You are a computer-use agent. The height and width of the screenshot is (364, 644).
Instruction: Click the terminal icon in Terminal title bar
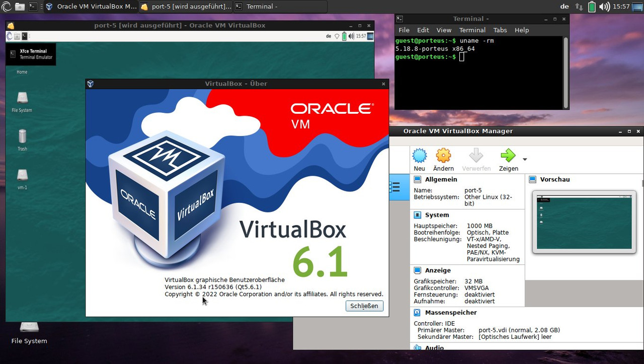click(399, 19)
